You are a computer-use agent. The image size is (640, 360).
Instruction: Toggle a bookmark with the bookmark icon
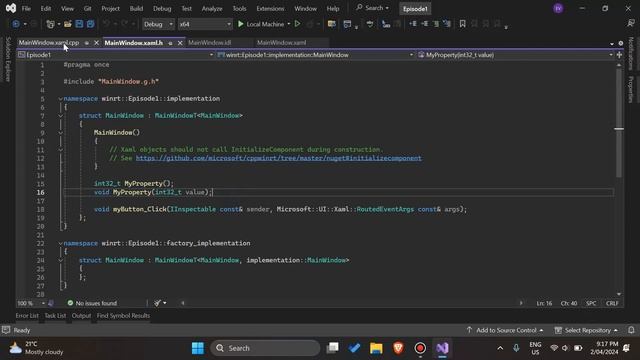coord(462,24)
